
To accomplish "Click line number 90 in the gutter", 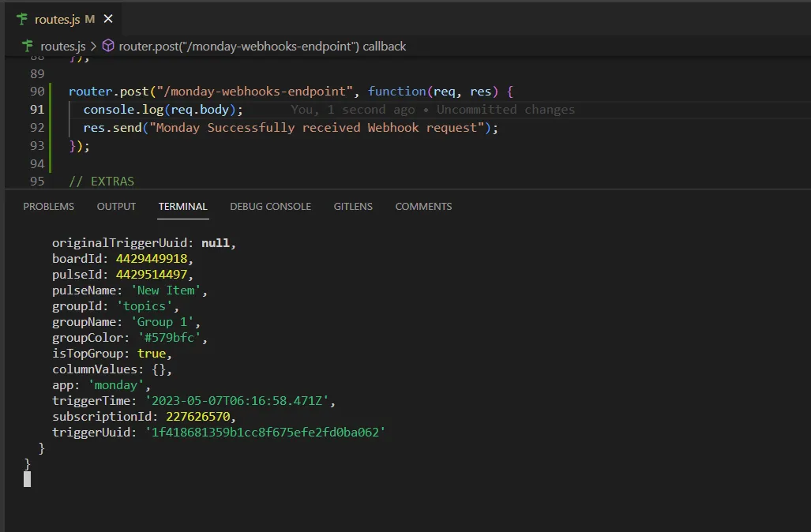I will point(37,92).
